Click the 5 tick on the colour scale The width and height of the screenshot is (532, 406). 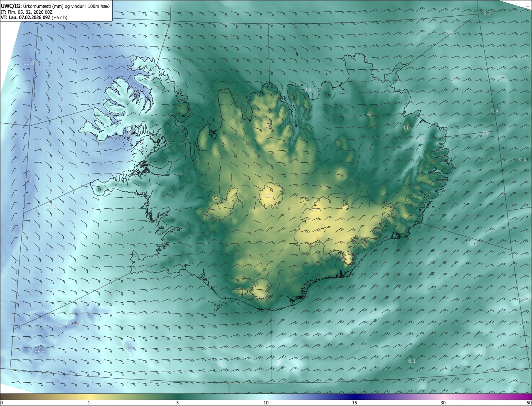click(x=177, y=403)
